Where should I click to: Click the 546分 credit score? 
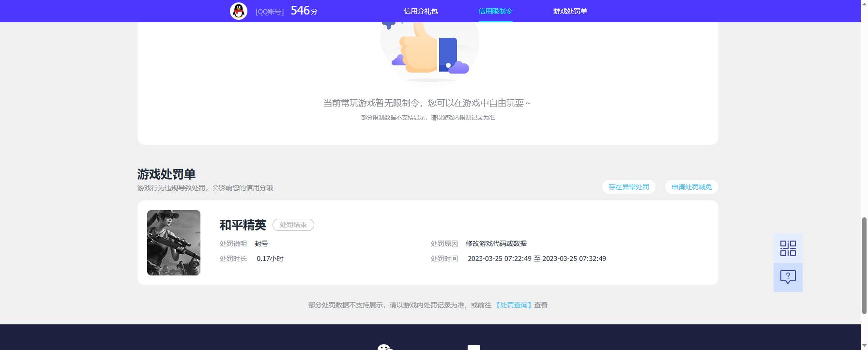(x=304, y=11)
